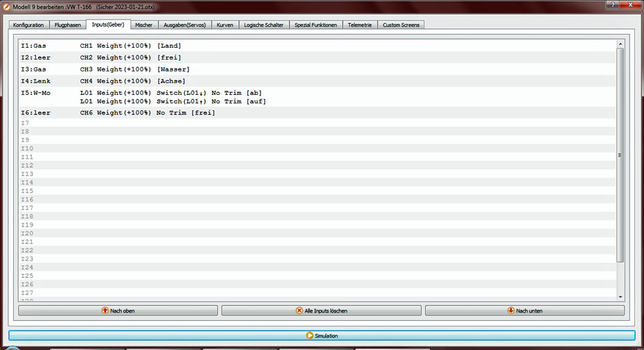Select the empty I25 input slot
The height and width of the screenshot is (350, 644).
(x=317, y=276)
